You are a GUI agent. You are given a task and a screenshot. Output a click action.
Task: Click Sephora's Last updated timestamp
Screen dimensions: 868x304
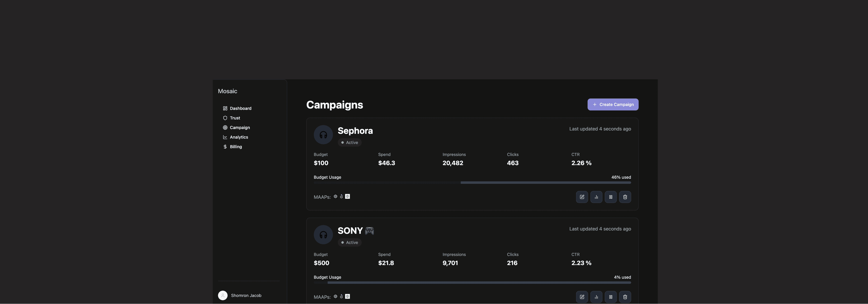[x=600, y=129]
